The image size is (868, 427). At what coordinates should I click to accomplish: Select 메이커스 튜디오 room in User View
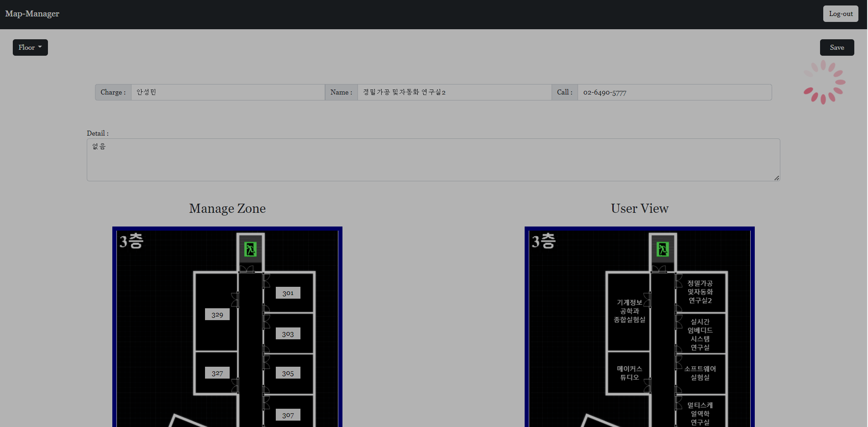click(629, 373)
